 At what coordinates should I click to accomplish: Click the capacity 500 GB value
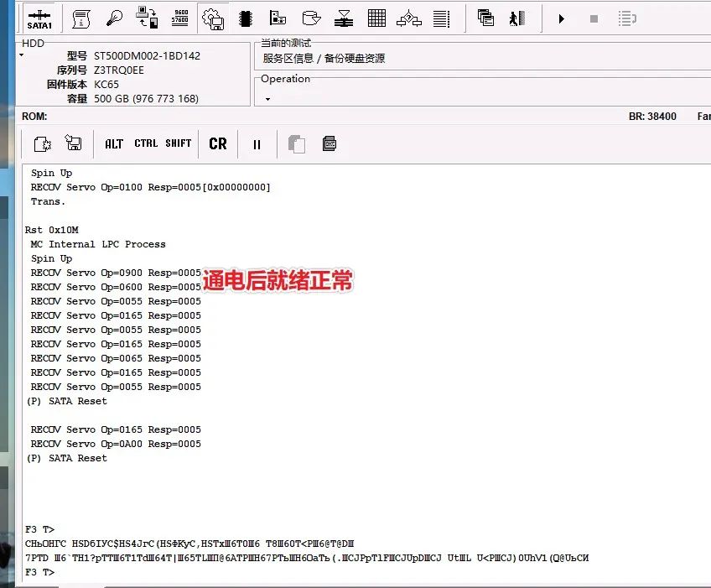[x=146, y=99]
